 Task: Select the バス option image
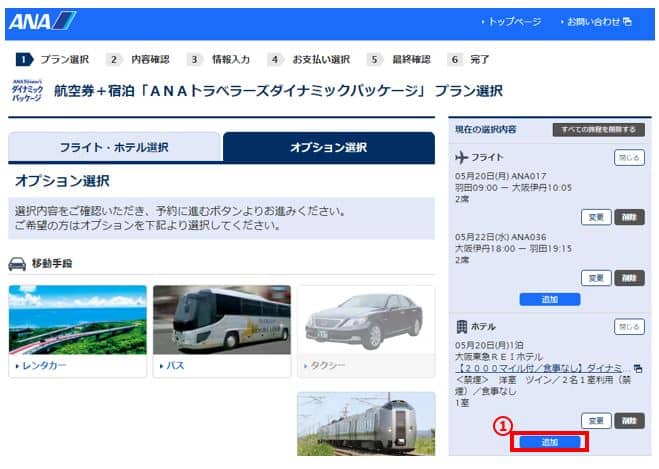[x=221, y=321]
